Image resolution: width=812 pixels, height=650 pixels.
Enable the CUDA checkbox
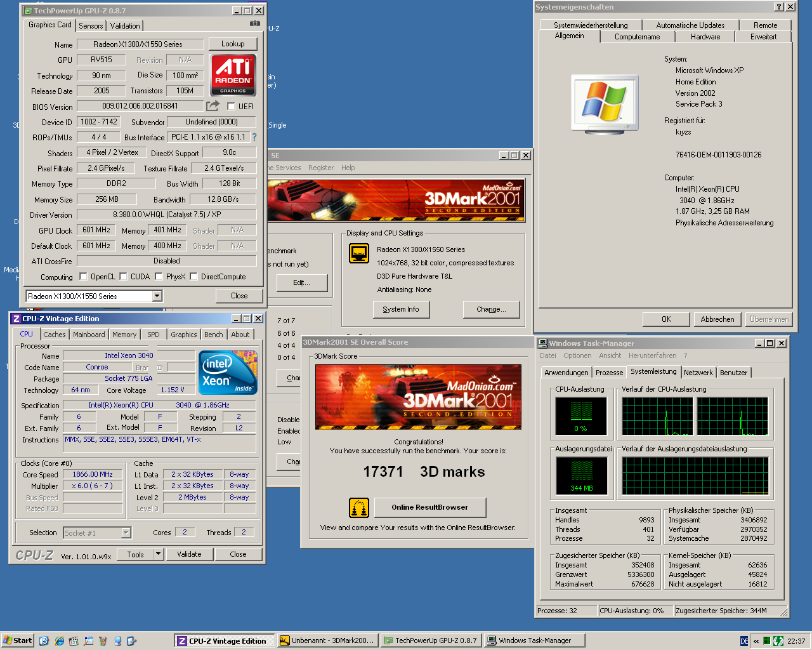(123, 276)
